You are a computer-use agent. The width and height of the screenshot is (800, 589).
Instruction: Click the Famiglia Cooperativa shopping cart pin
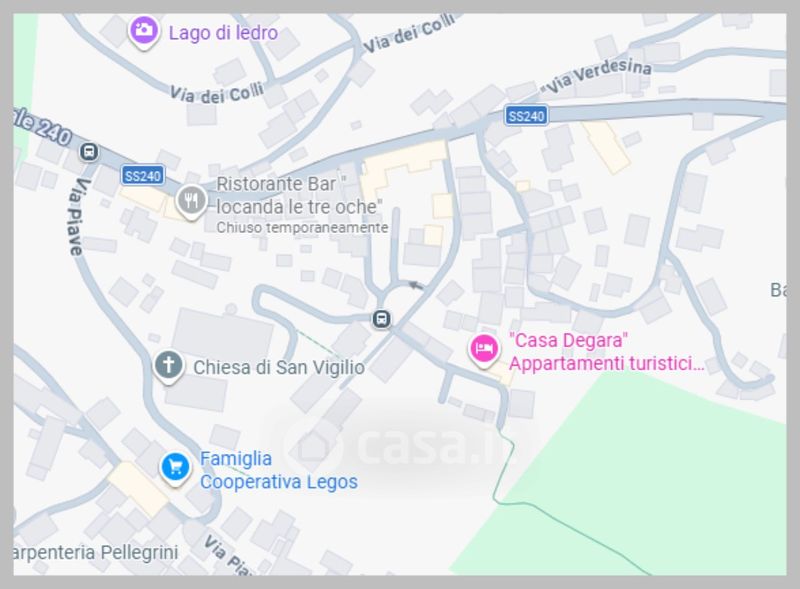176,469
